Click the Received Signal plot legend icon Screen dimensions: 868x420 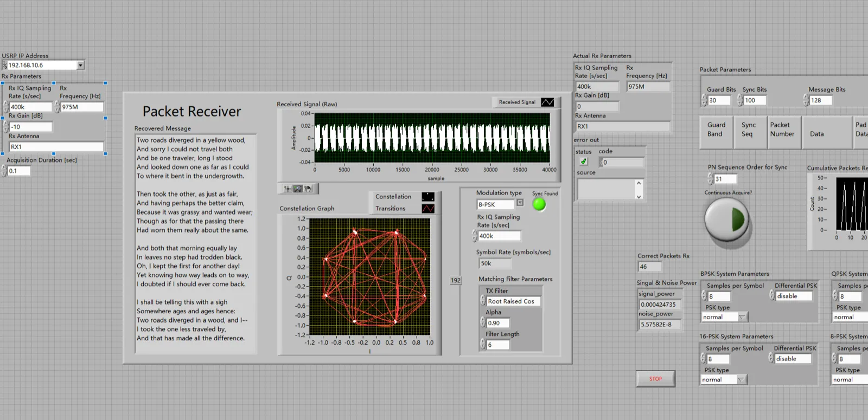tap(547, 102)
